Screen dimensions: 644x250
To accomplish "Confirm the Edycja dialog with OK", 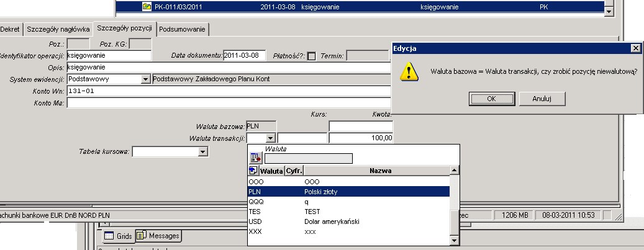I will [492, 99].
